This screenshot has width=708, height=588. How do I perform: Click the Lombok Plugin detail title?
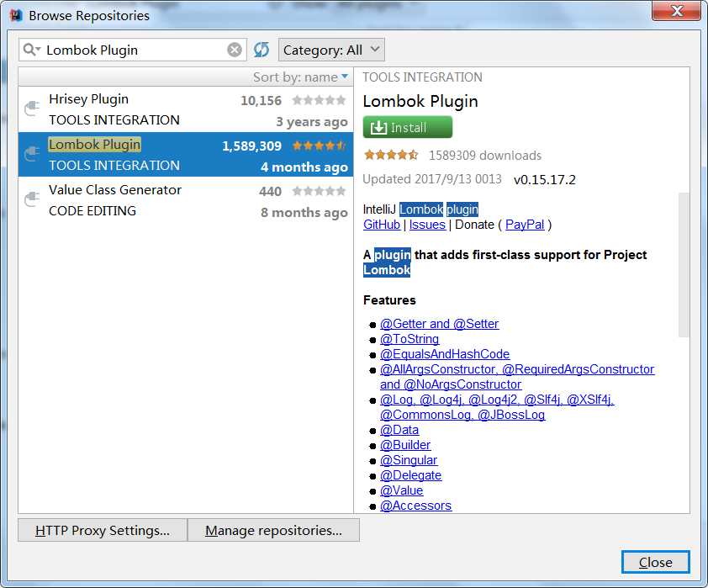pos(420,101)
